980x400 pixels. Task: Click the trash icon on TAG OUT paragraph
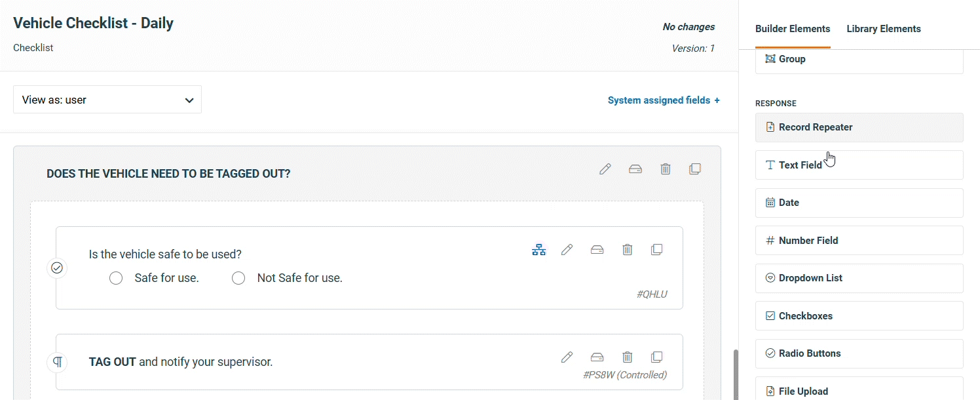[628, 357]
